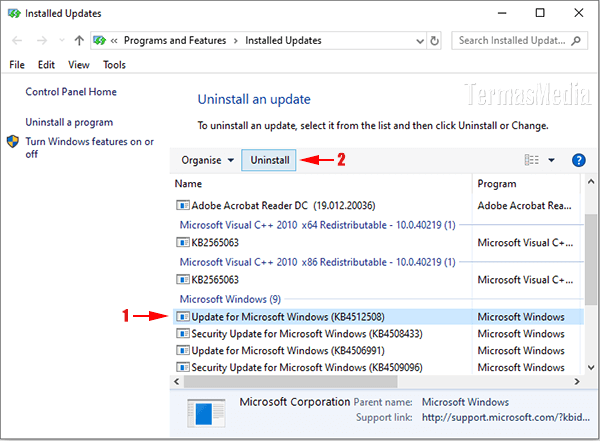Close the Installed Updates window
600x441 pixels.
click(x=579, y=13)
